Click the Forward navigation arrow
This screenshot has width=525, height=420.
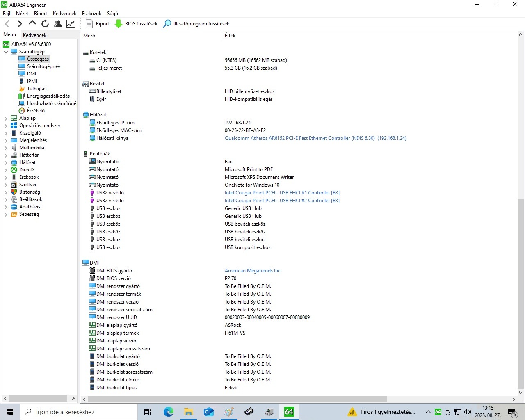[19, 24]
